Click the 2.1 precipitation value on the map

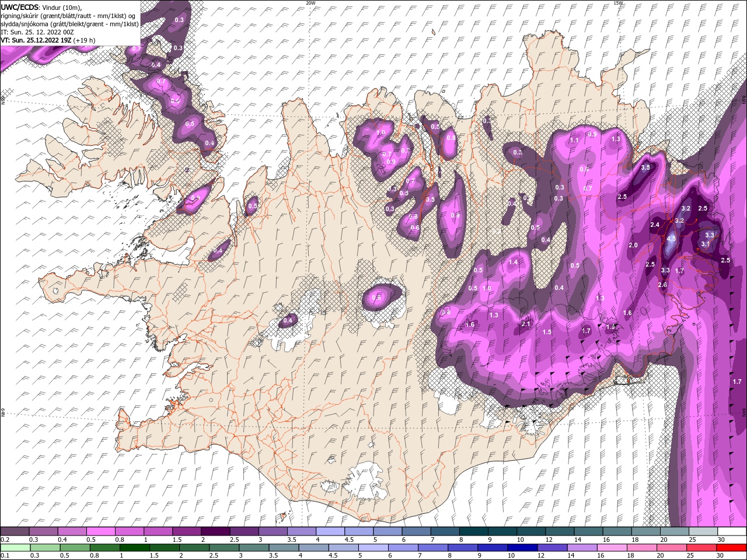526,324
